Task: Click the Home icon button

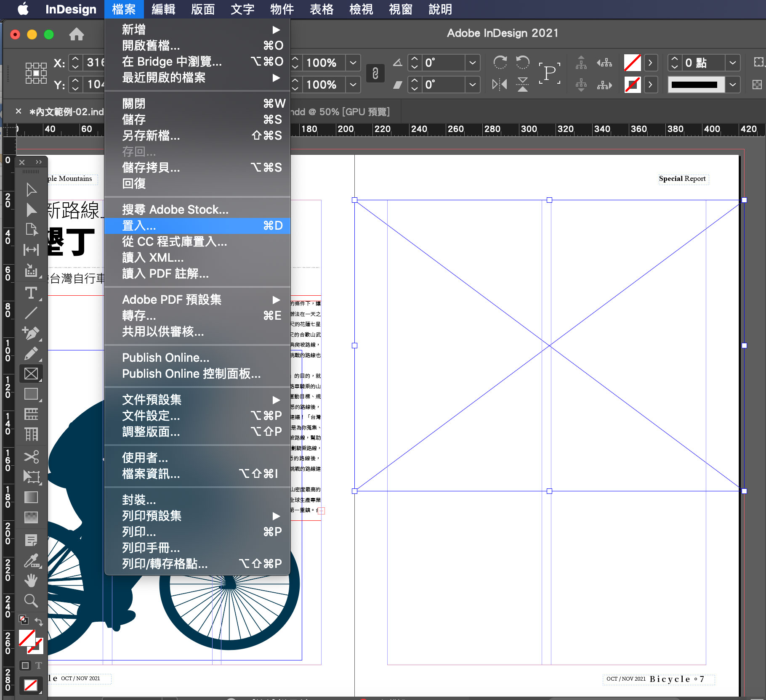Action: point(76,34)
